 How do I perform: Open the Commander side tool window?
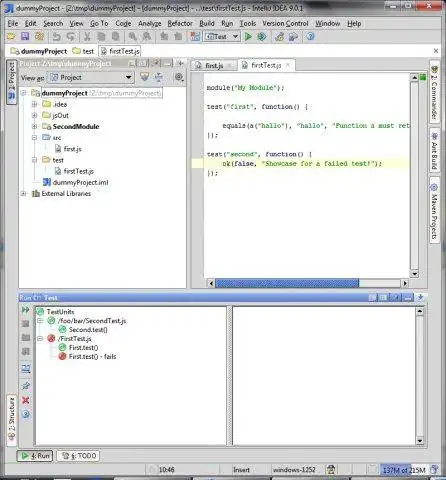coord(434,92)
